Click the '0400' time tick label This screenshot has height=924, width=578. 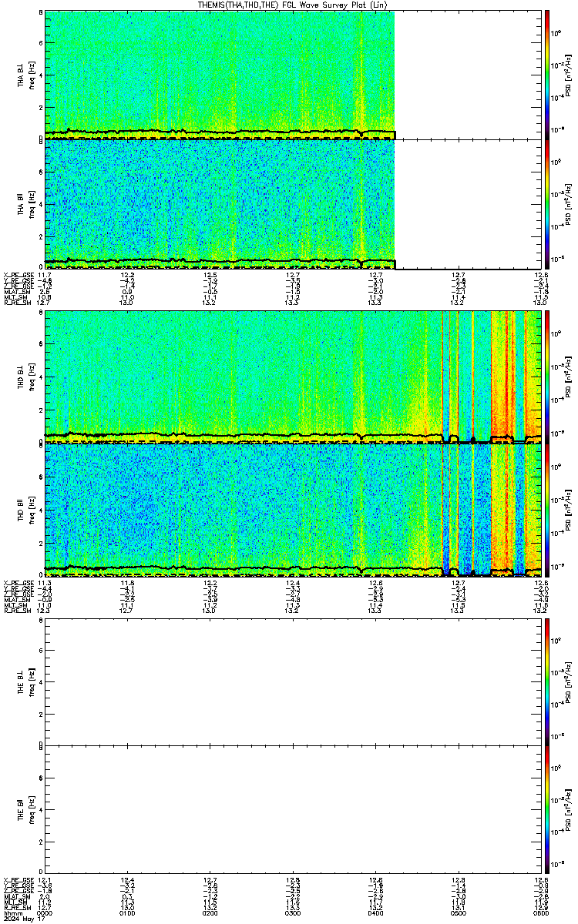pyautogui.click(x=375, y=913)
